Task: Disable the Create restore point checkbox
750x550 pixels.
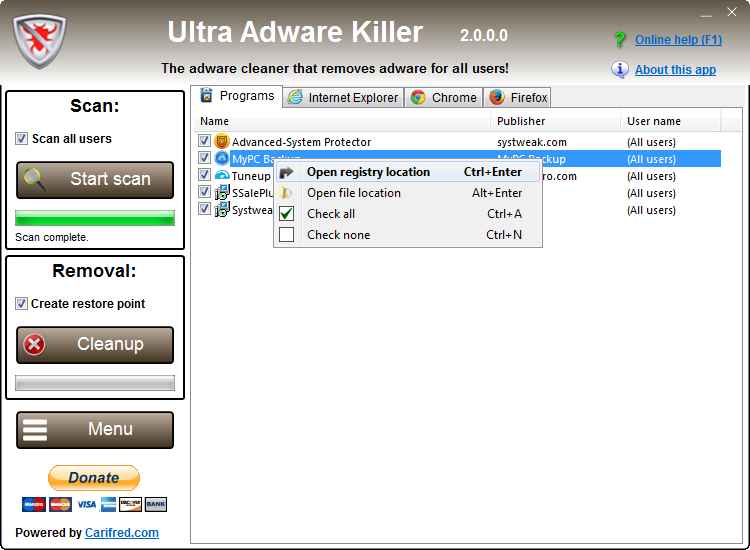Action: [x=22, y=304]
